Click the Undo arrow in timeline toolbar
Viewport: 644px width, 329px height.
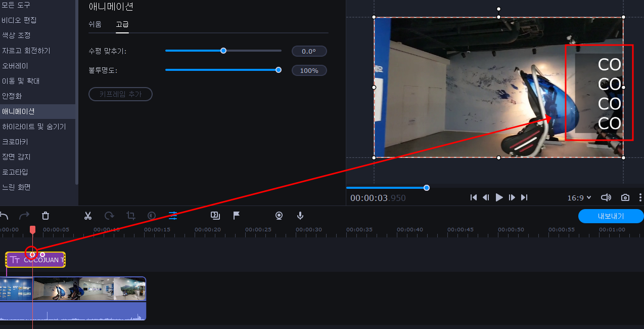coord(4,216)
